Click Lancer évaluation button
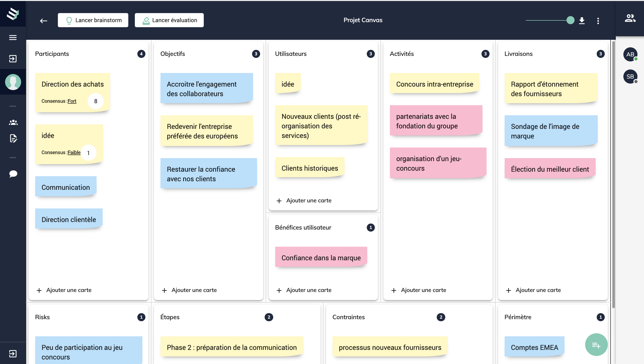Viewport: 644px width, 364px height. (169, 20)
